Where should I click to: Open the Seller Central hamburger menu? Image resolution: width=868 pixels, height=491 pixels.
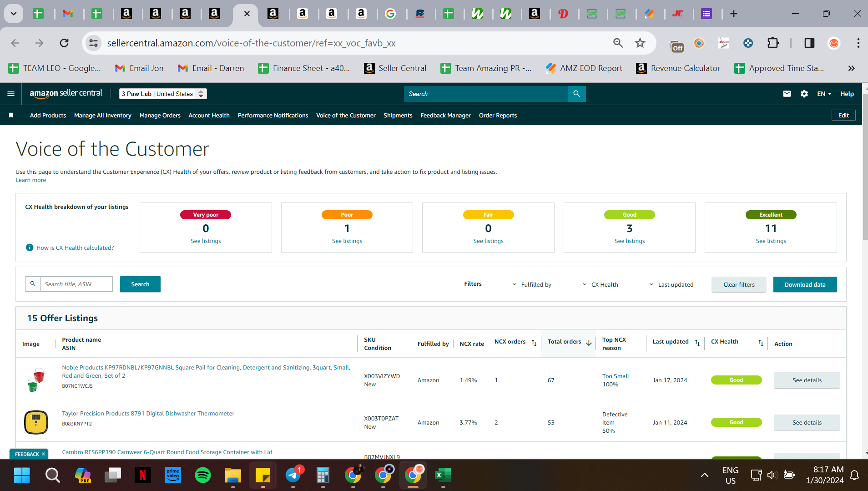tap(11, 94)
